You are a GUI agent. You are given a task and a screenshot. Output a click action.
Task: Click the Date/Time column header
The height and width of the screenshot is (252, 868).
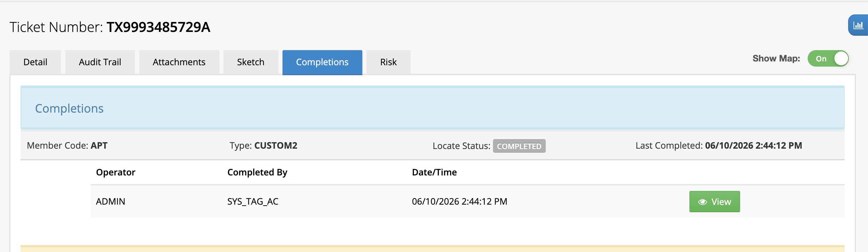[434, 172]
